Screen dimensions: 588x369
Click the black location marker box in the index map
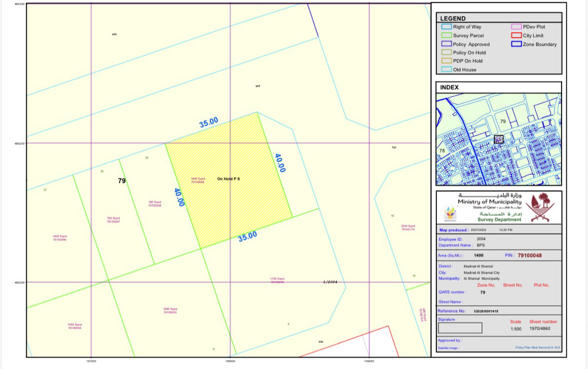coord(499,139)
